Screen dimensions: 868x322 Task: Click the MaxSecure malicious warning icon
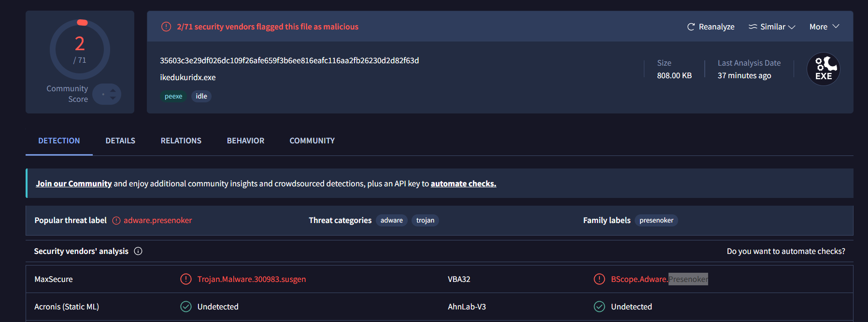tap(186, 279)
